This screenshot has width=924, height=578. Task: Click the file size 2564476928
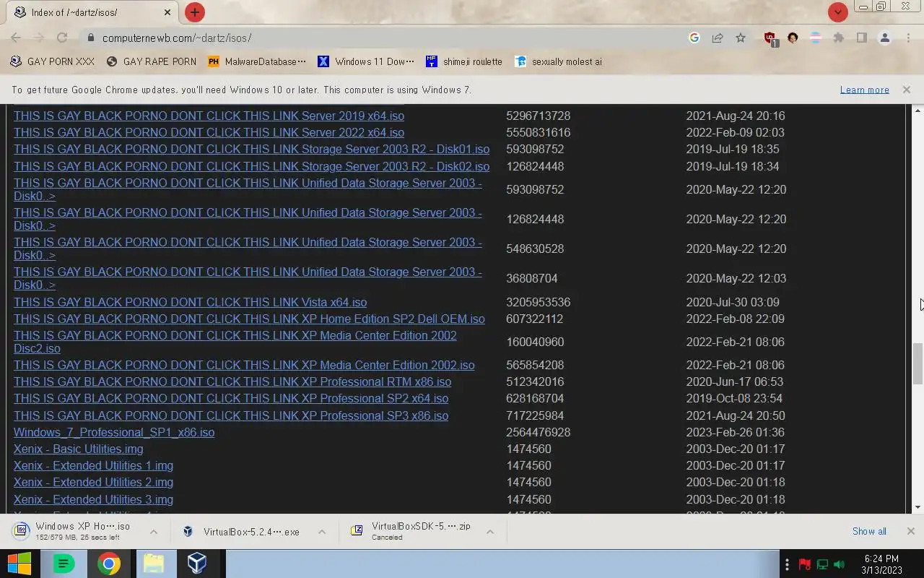[x=538, y=432]
